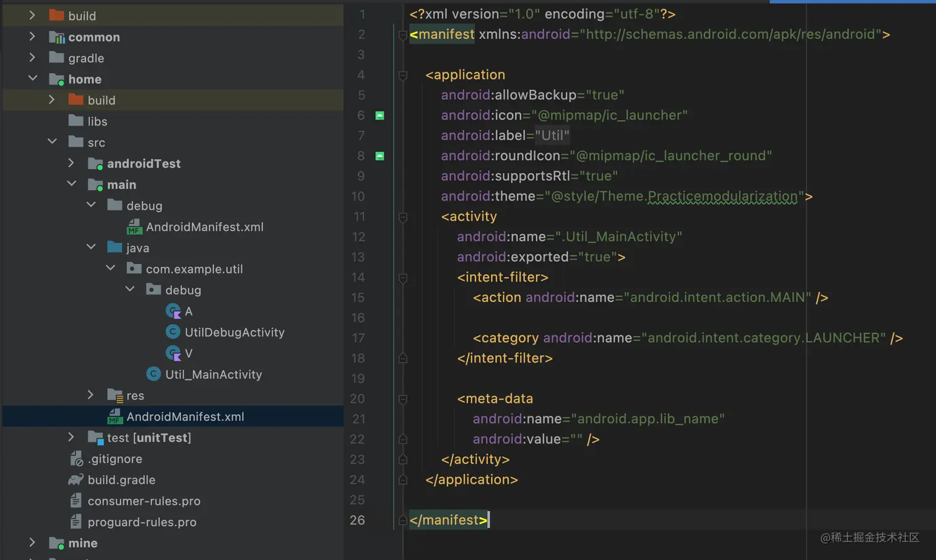Fold the meta-data tag on line 20
Viewport: 936px width, 560px height.
pyautogui.click(x=402, y=399)
